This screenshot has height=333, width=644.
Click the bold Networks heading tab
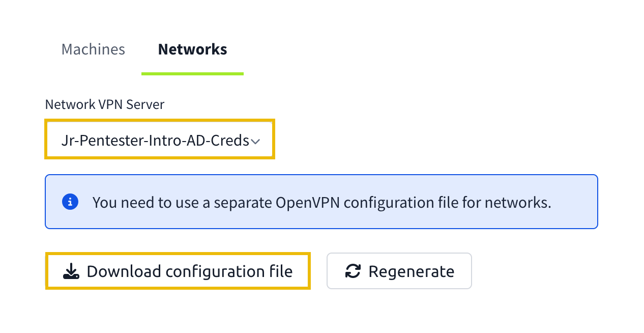192,49
